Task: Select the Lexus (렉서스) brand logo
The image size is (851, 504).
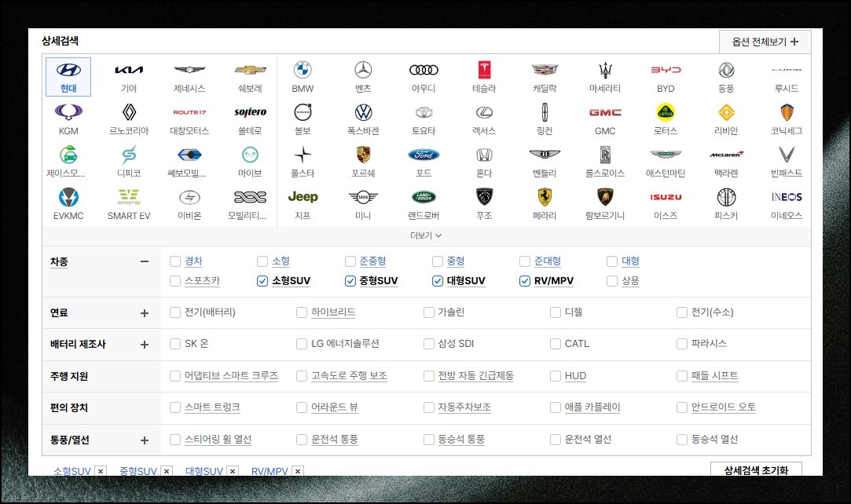Action: (484, 112)
